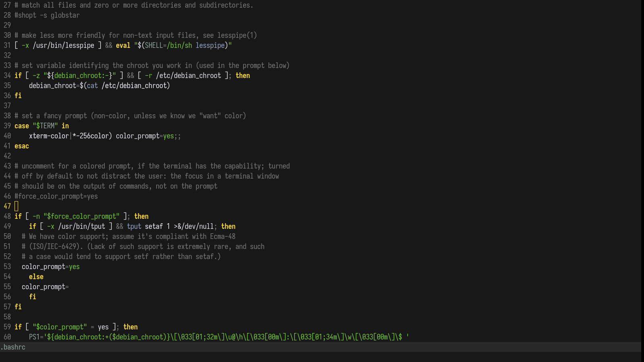Viewport: 644px width, 362px height.
Task: Click 'PS1=' assignment on line 60
Action: (x=36, y=337)
